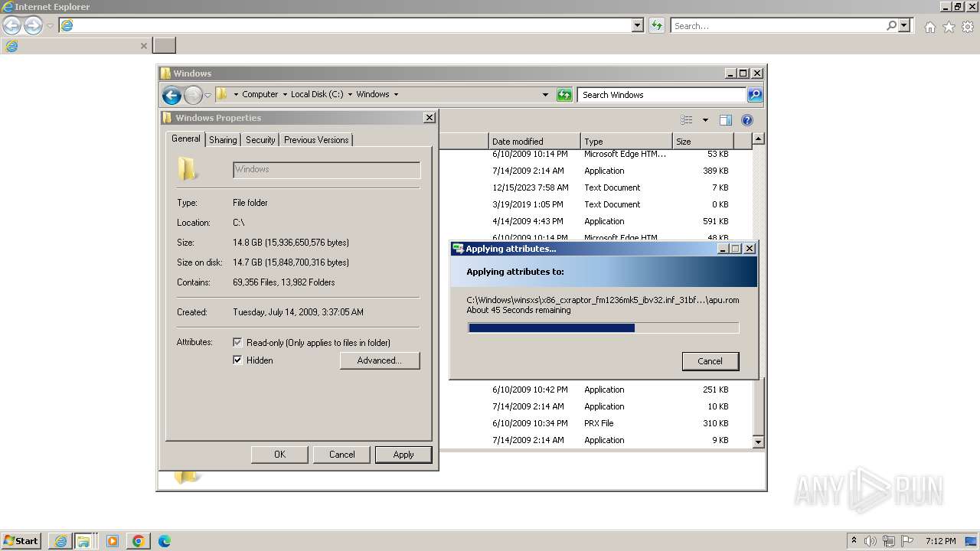Screen dimensions: 980x551
Task: Click Apply in Windows Properties
Action: 403,455
